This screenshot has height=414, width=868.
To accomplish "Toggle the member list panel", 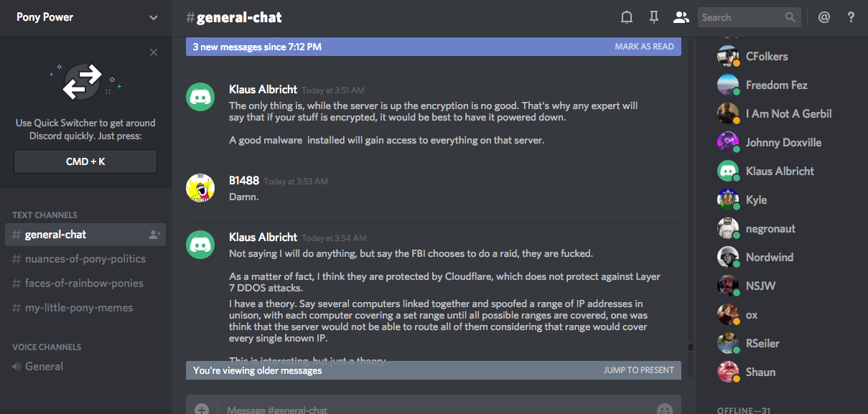I will 680,17.
